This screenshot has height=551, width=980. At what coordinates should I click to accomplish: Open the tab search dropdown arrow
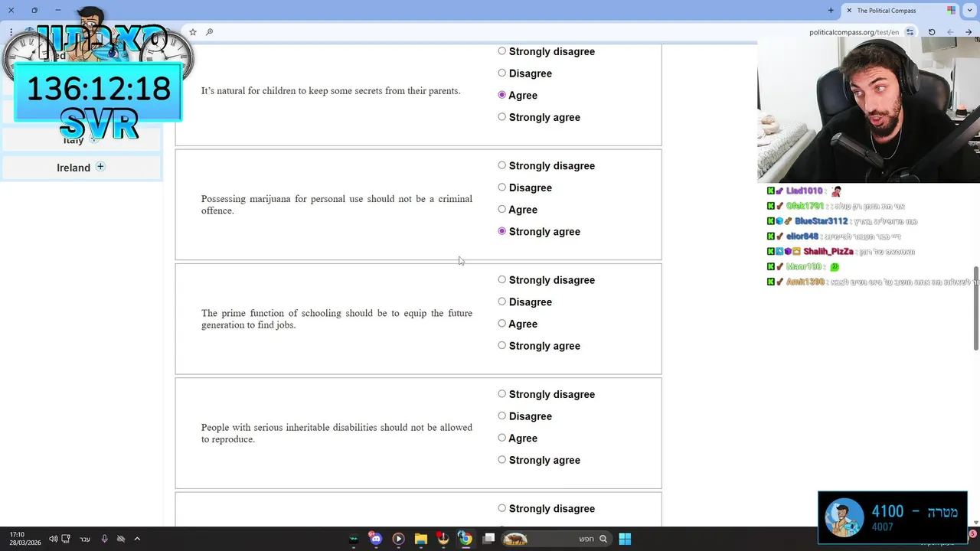pos(969,10)
